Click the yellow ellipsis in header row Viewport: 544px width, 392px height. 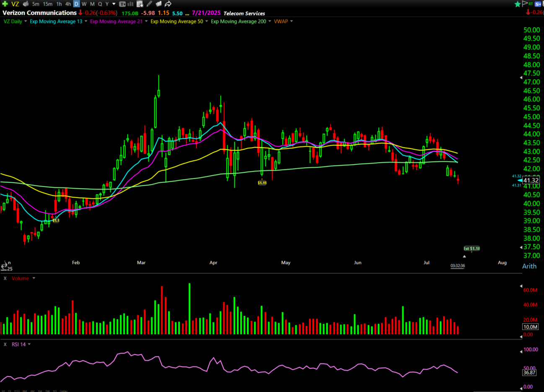[187, 14]
